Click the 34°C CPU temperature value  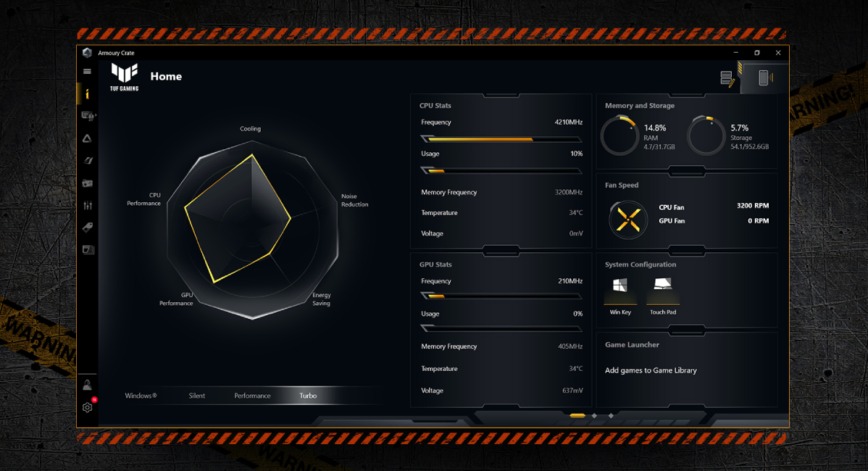(576, 212)
